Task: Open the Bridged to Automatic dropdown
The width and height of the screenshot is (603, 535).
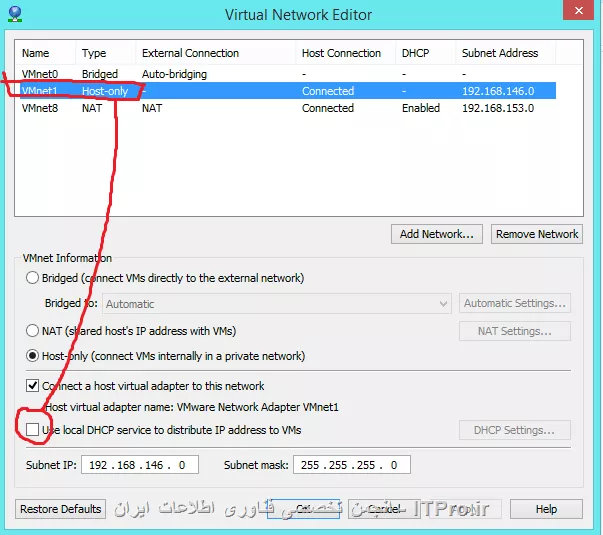Action: click(x=277, y=304)
